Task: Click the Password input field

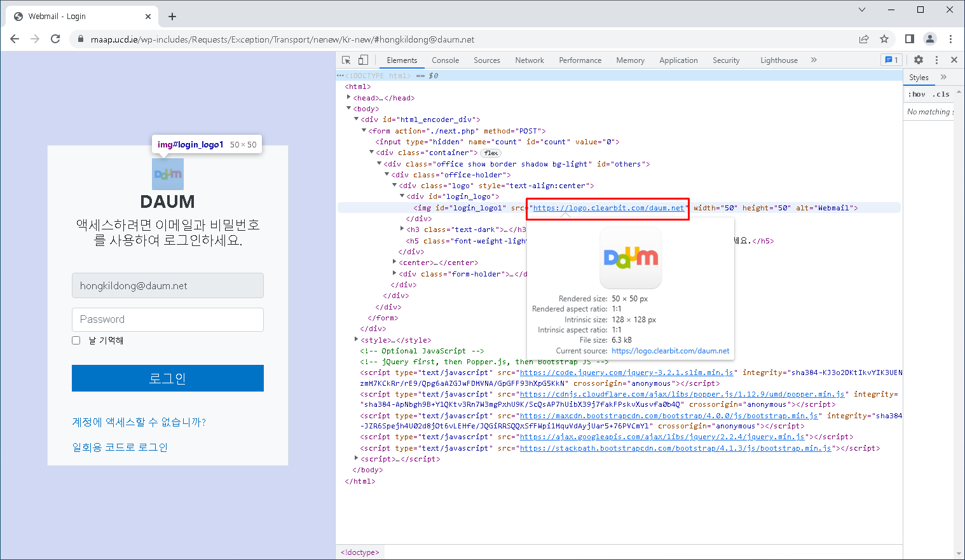Action: 168,319
